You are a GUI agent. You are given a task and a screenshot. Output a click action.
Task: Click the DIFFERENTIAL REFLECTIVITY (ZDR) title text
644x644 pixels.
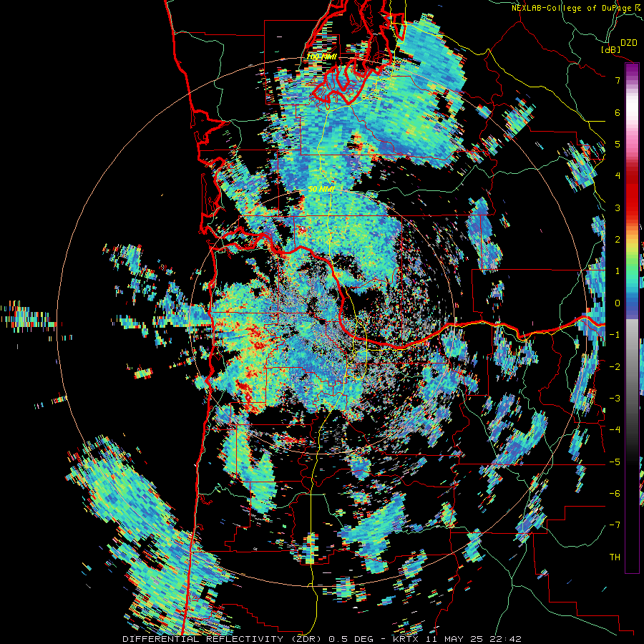(x=223, y=639)
